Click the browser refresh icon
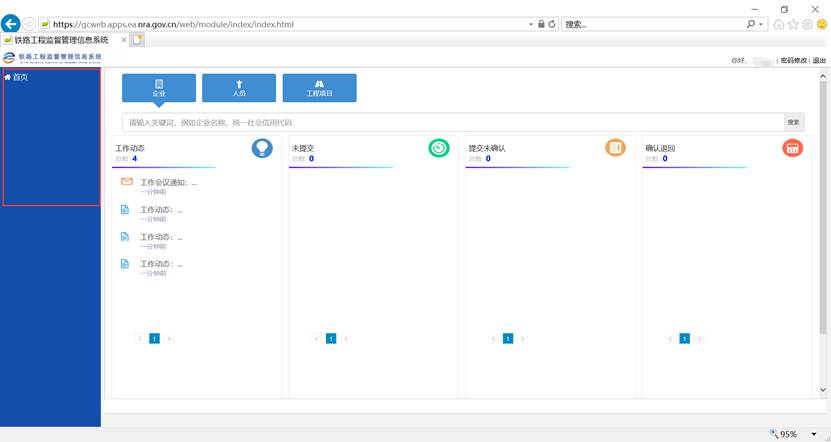 point(552,24)
